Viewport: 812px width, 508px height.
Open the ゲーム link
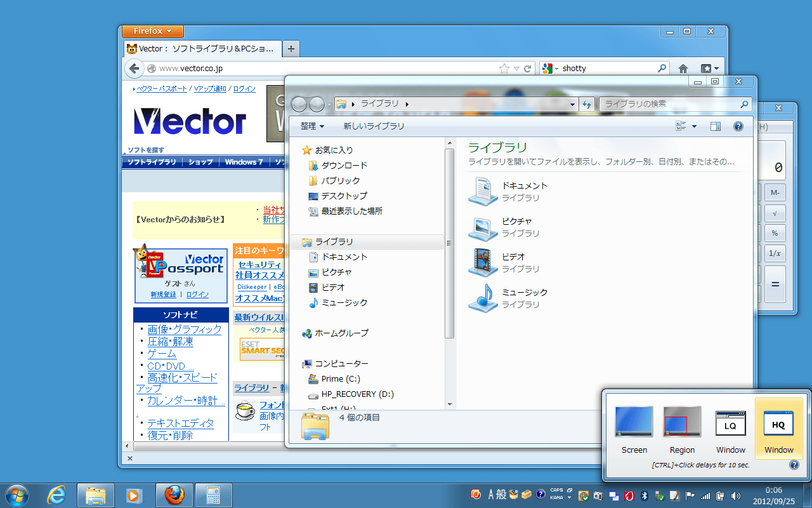point(162,354)
